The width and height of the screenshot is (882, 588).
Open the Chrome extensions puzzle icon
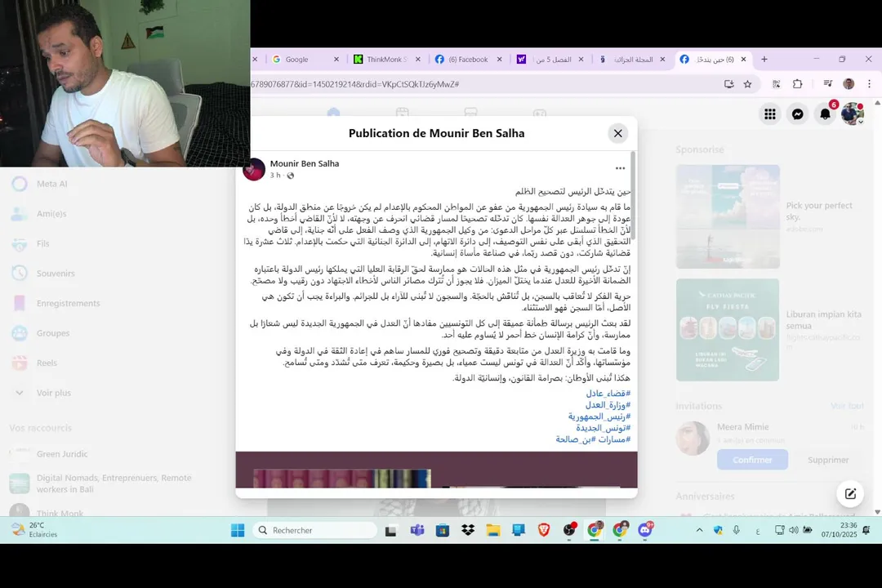[x=798, y=84]
